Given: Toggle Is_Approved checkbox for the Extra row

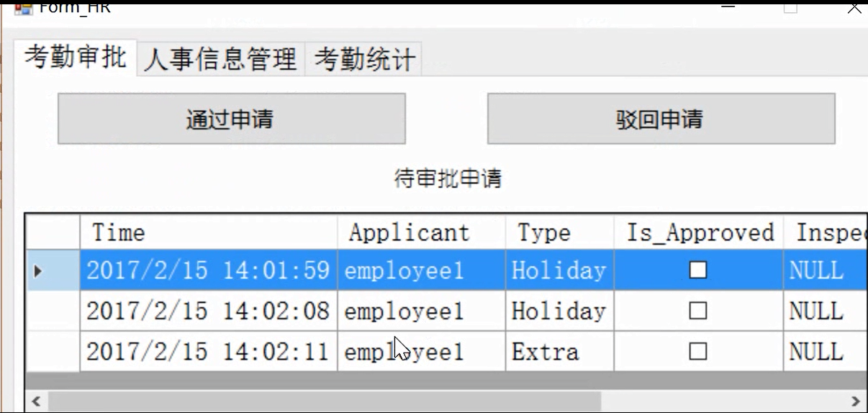Looking at the screenshot, I should coord(697,352).
